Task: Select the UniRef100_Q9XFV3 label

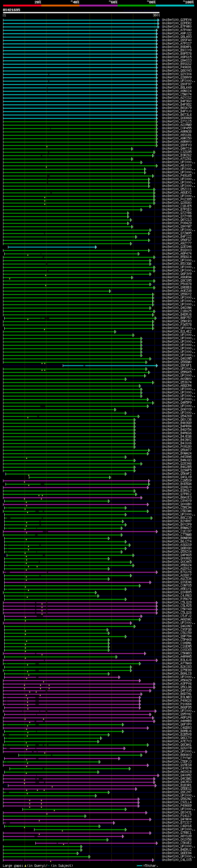Action: [x=177, y=145]
